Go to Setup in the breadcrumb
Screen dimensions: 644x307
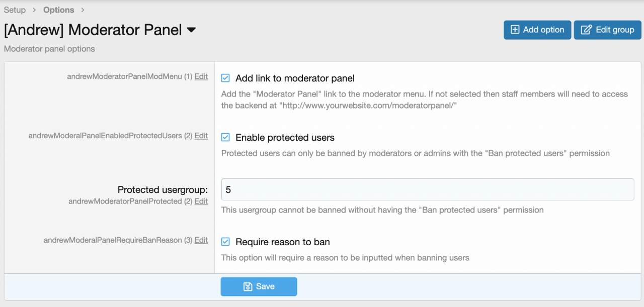15,10
